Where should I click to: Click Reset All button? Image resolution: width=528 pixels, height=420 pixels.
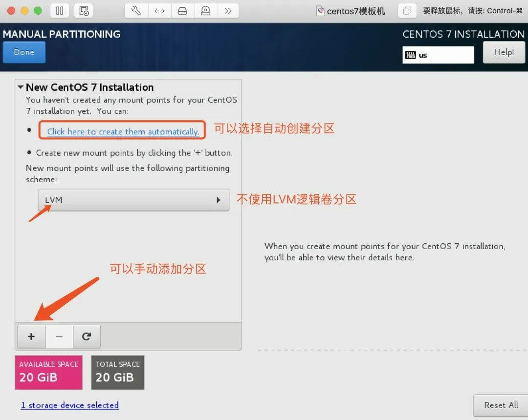coord(501,405)
